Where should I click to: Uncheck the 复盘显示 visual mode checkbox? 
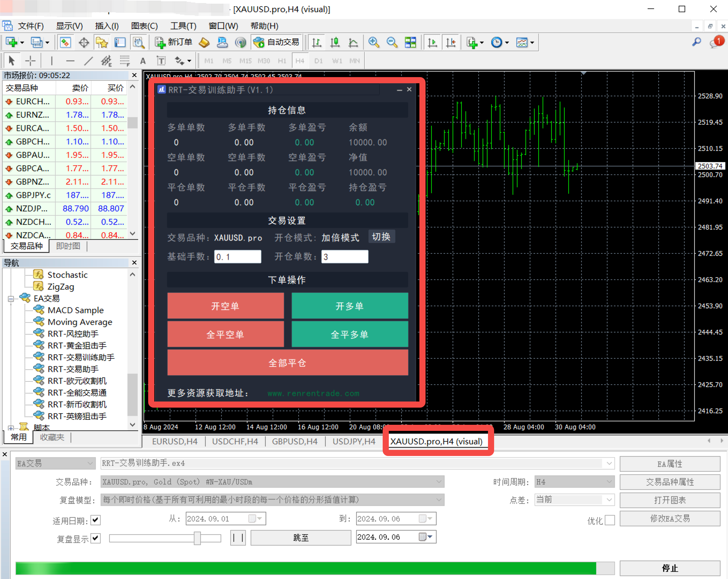(x=96, y=538)
